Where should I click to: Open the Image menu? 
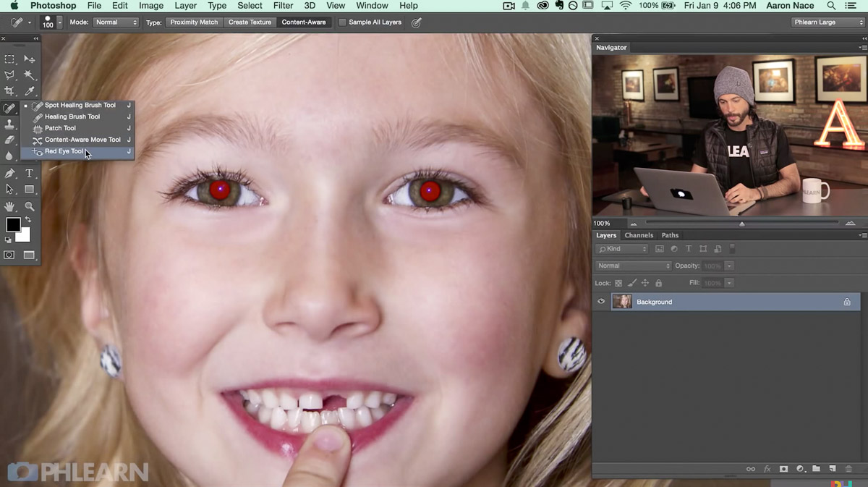tap(151, 6)
